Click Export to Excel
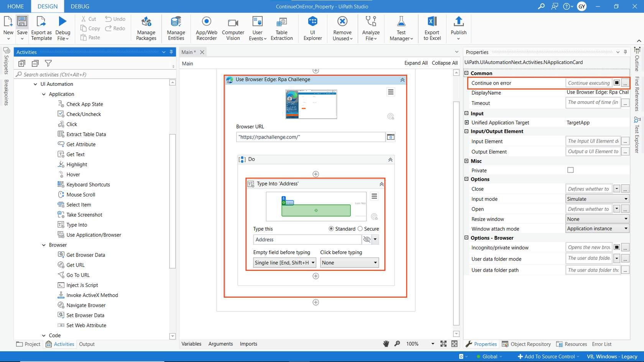 pos(432,27)
